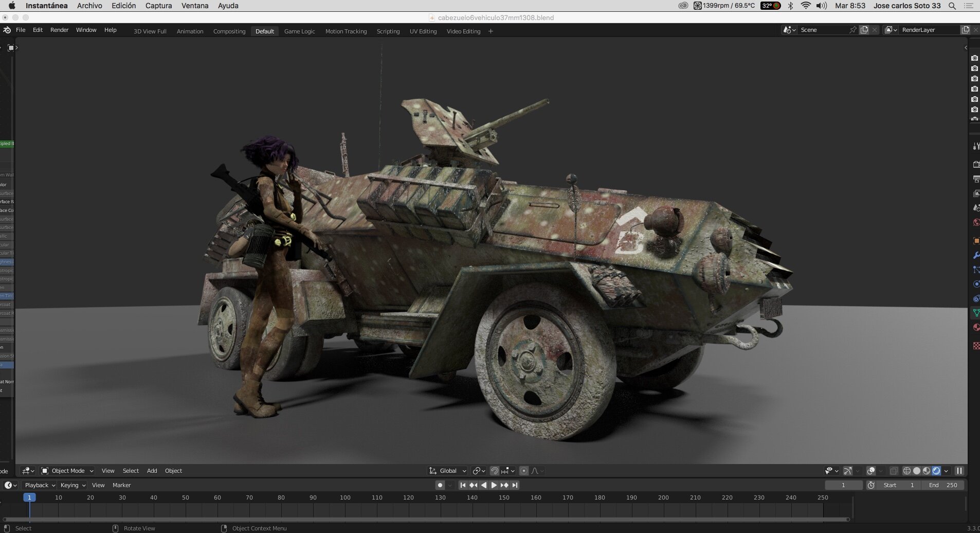980x533 pixels.
Task: Select rendered viewport shading mode
Action: click(x=936, y=471)
